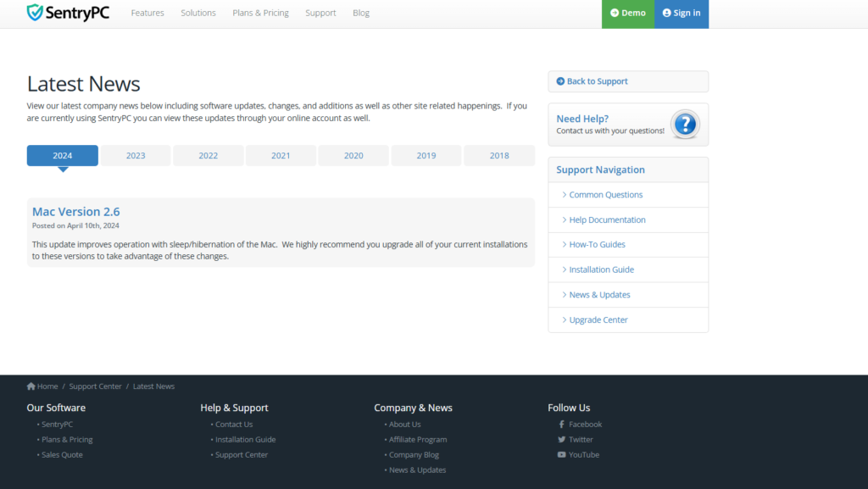The width and height of the screenshot is (868, 489).
Task: Click the Home house icon in breadcrumb
Action: pos(31,386)
